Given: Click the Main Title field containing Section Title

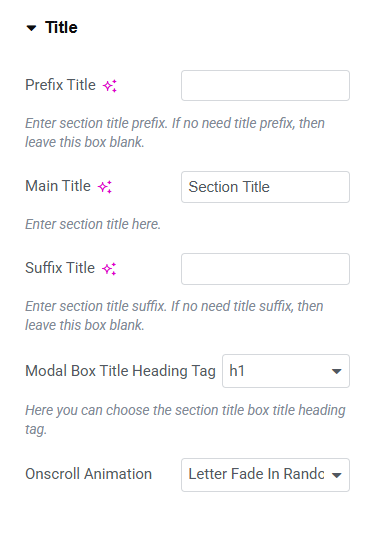Looking at the screenshot, I should tap(265, 187).
